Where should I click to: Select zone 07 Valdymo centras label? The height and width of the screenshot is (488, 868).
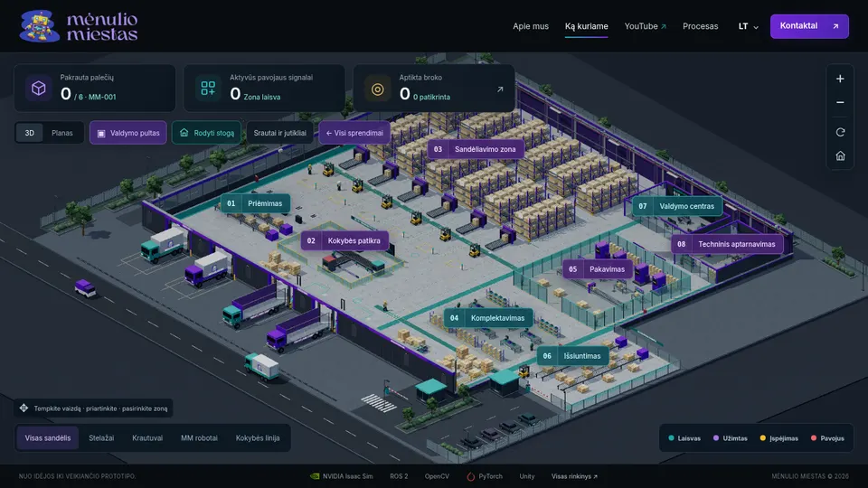coord(677,206)
